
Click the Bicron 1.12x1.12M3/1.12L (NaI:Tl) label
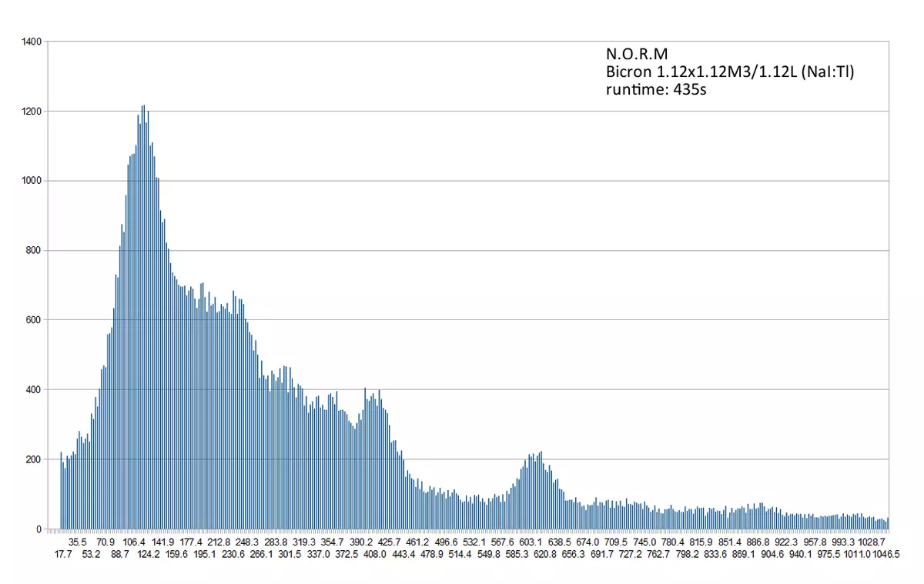[729, 72]
